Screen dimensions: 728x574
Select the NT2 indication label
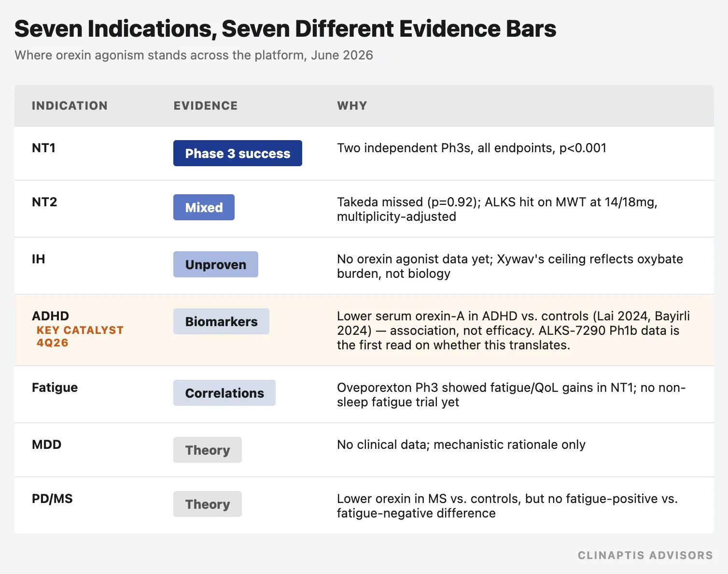click(44, 202)
